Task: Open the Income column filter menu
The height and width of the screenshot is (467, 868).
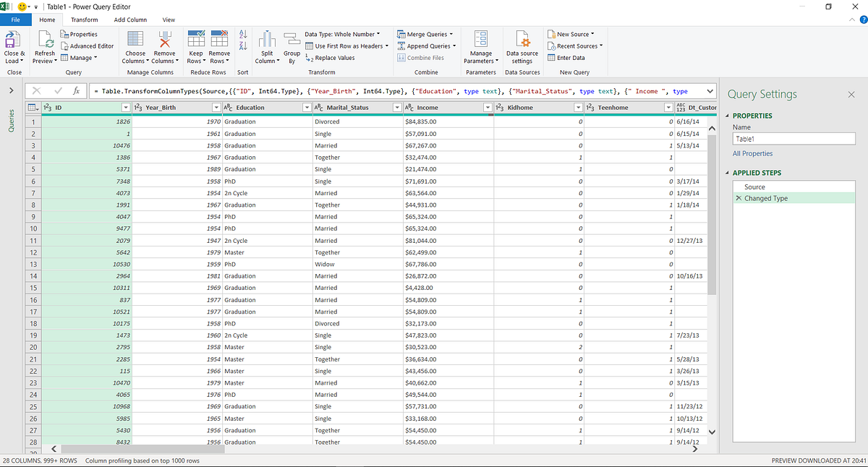Action: click(487, 107)
